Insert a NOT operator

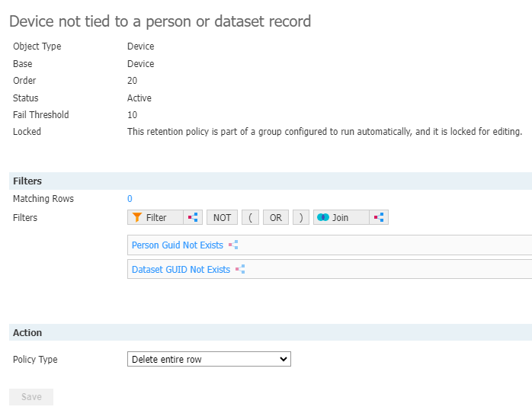[x=223, y=217]
